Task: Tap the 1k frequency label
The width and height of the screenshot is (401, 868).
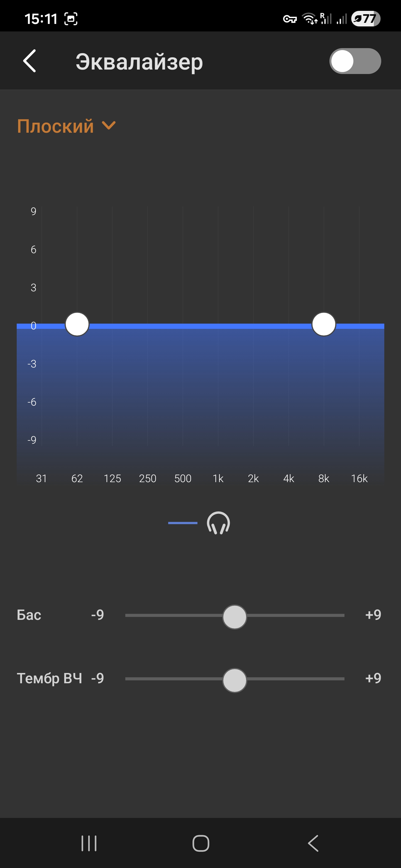Action: click(x=218, y=479)
